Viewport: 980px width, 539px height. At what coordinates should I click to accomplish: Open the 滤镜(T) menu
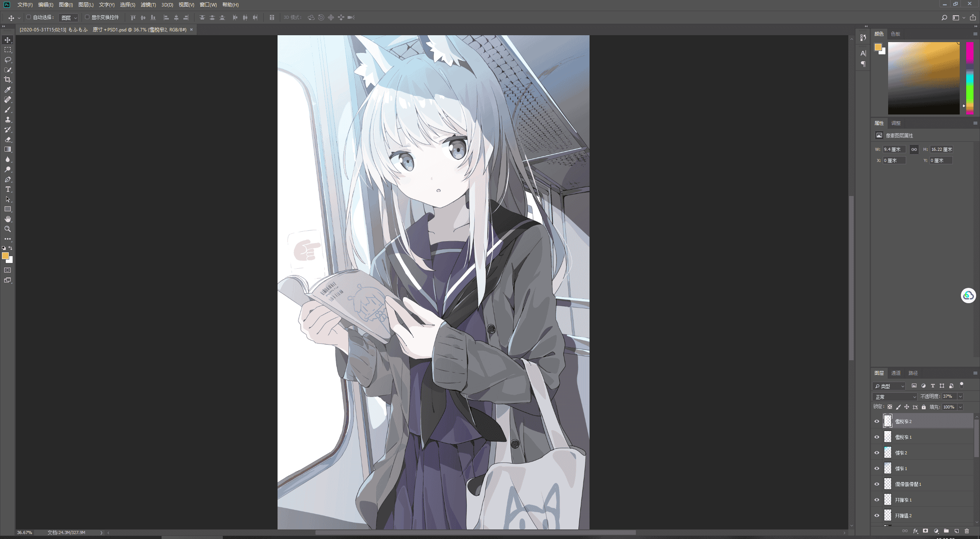(x=148, y=5)
